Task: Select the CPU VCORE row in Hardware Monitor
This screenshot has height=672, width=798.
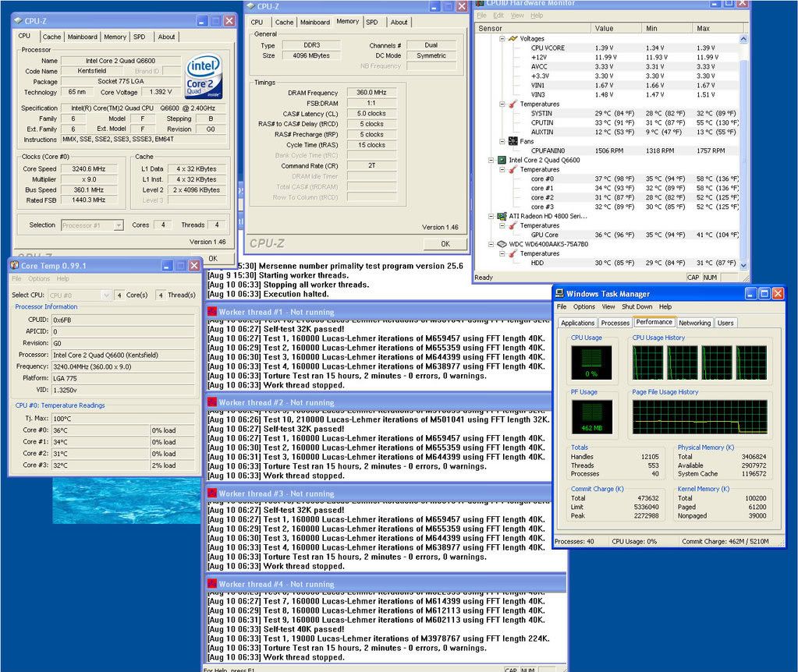Action: coord(634,48)
